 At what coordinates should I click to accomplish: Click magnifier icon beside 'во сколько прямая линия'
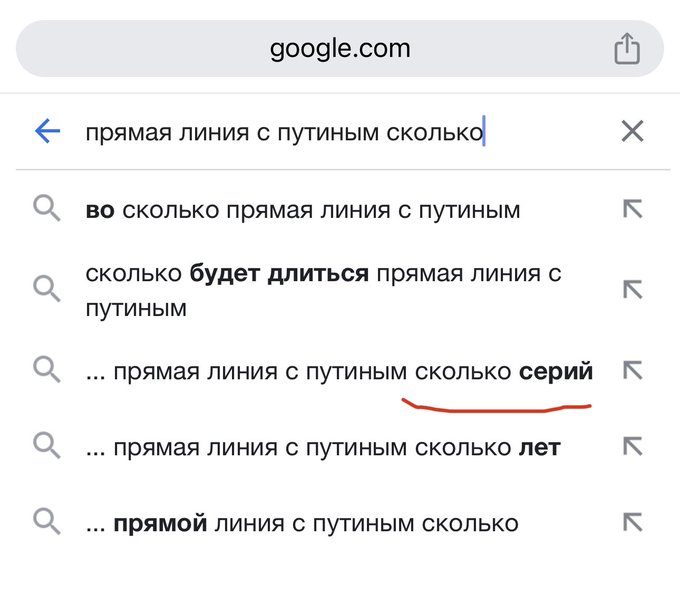tap(47, 209)
